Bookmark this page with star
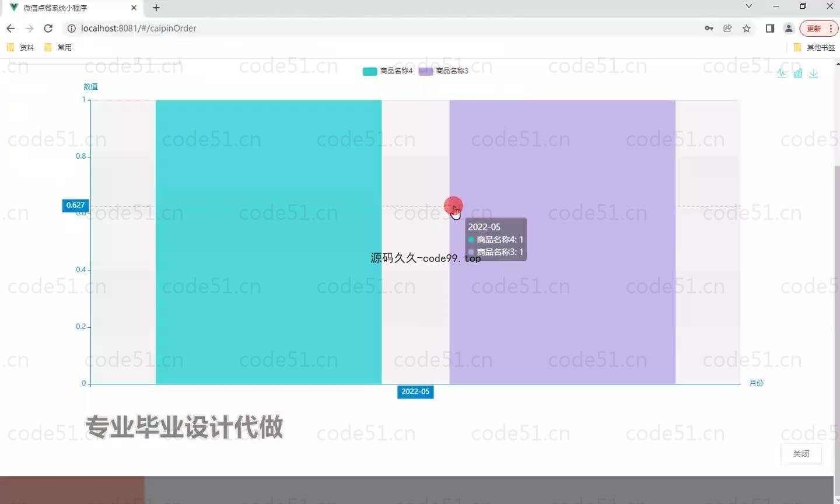 746,28
